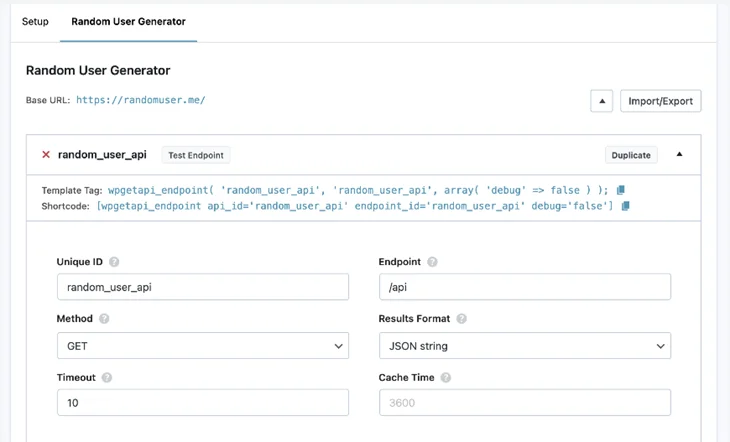Click the collapse-all arrow button beside Import/Export

tap(602, 101)
